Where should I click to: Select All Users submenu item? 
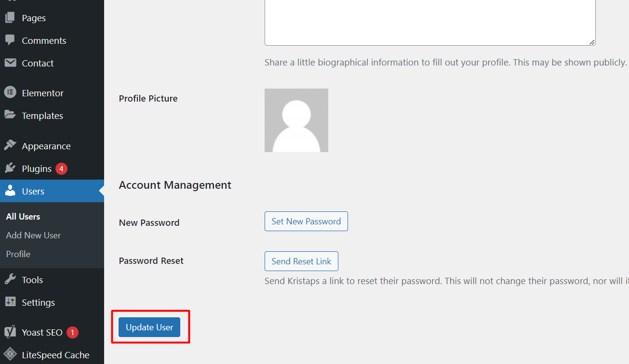coord(23,217)
